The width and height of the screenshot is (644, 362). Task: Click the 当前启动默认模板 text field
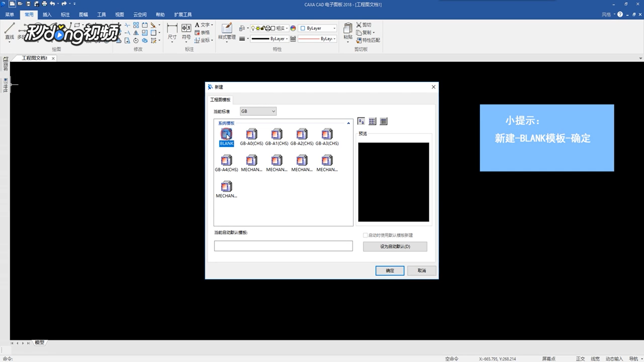283,246
